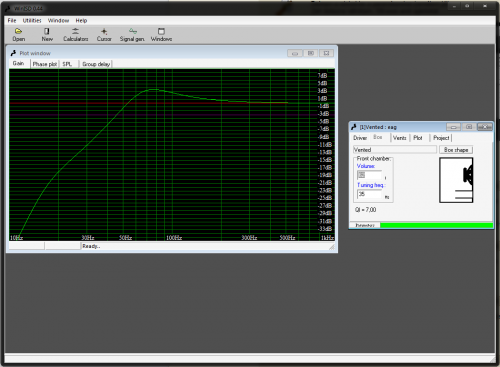Select the Vents tab in project window
Viewport: 500px width, 367px height.
pos(399,138)
